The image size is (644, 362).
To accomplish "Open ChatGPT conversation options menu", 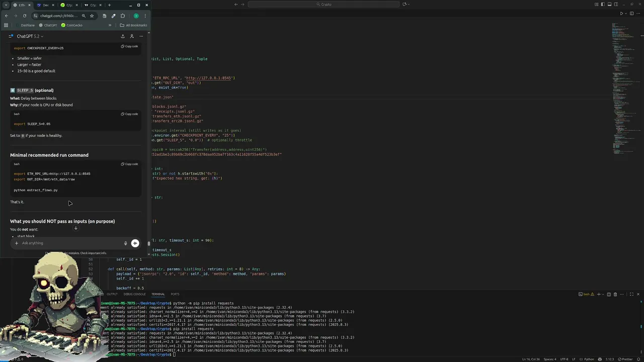I will click(x=141, y=36).
